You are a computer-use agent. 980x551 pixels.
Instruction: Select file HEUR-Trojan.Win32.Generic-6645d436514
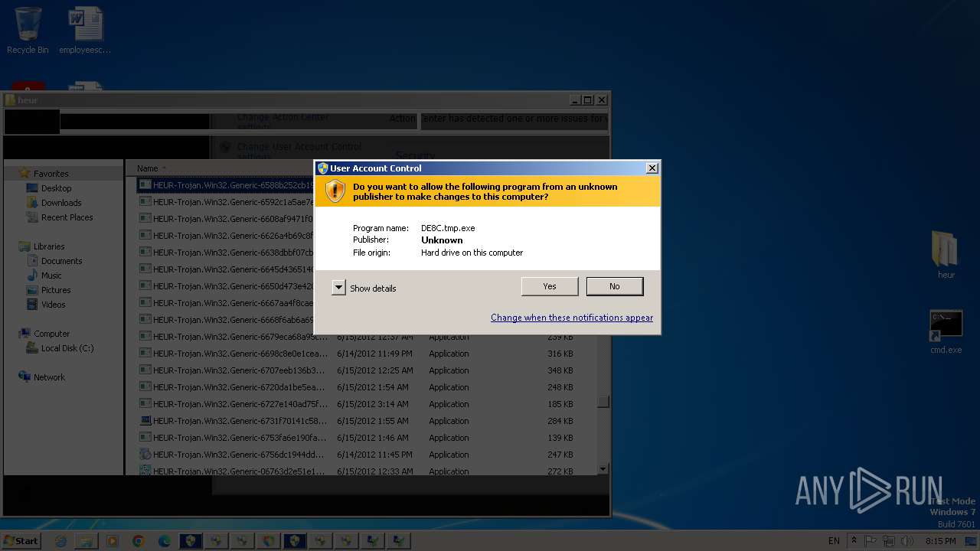click(226, 269)
